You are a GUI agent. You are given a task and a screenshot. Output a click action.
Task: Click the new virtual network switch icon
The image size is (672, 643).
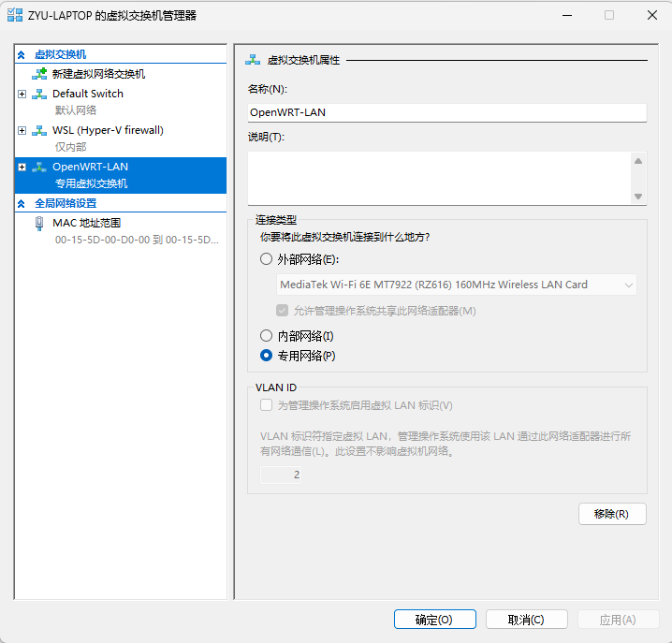39,74
